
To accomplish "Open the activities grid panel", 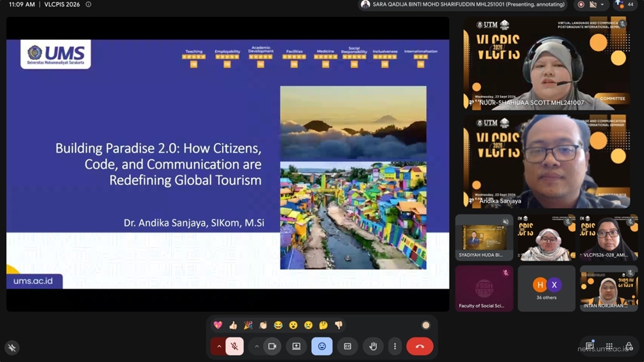I will point(609,346).
